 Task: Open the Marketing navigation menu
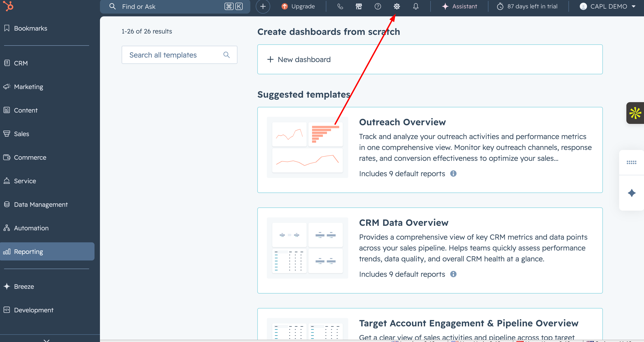point(28,87)
